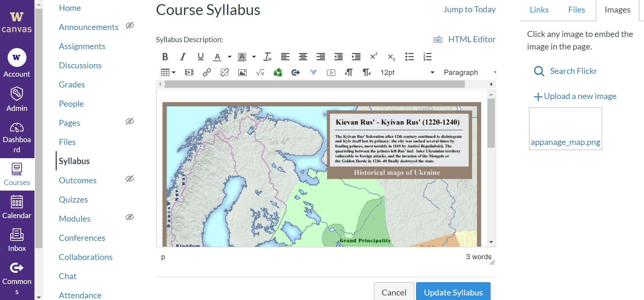Toggle bold formatting

(165, 57)
